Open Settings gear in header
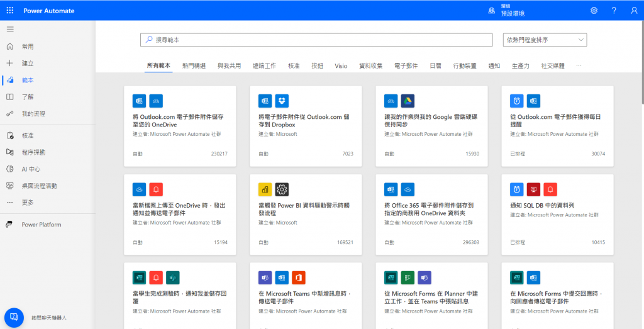Screen dimensions: 644x329 click(x=594, y=11)
